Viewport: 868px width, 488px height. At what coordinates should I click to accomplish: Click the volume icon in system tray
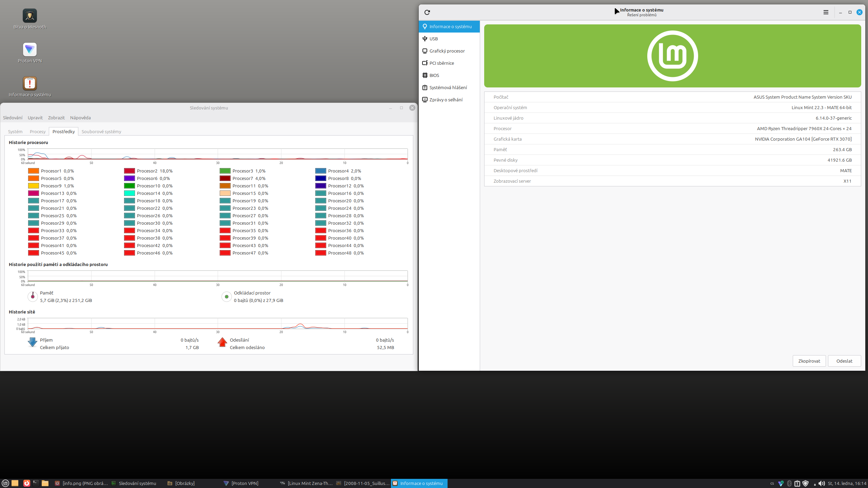(821, 483)
